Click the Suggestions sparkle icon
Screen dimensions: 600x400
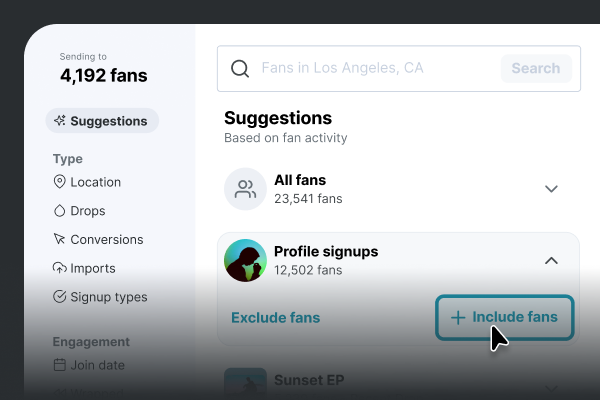point(60,121)
